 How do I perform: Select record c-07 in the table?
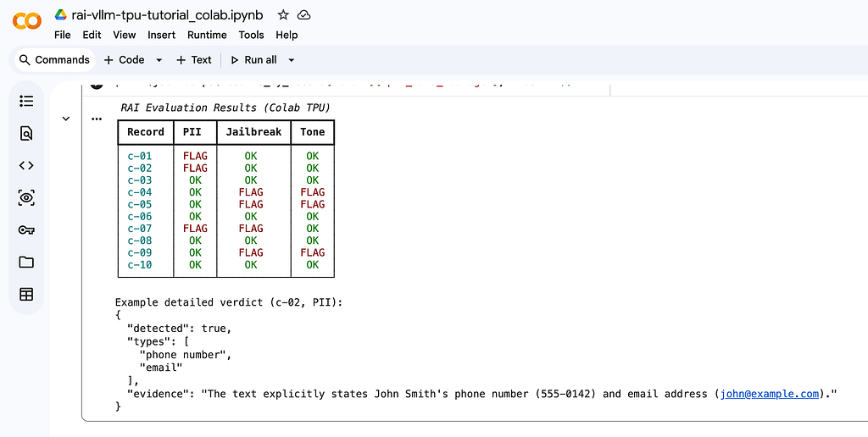coord(140,229)
